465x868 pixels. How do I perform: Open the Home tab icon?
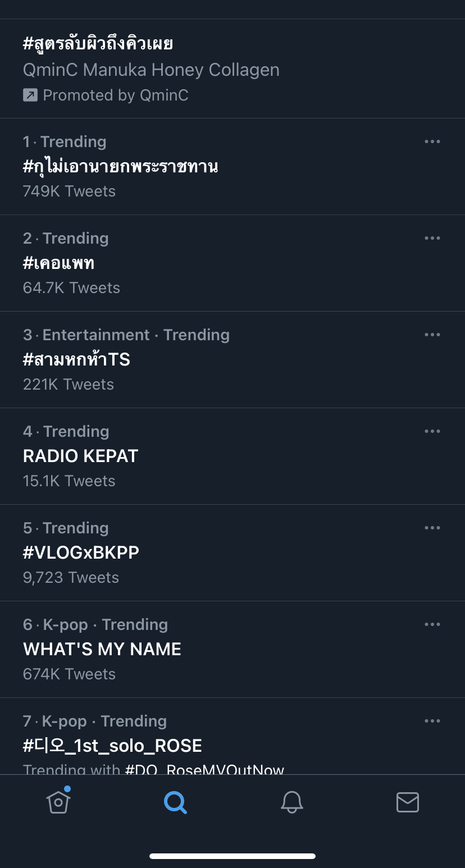pyautogui.click(x=58, y=801)
